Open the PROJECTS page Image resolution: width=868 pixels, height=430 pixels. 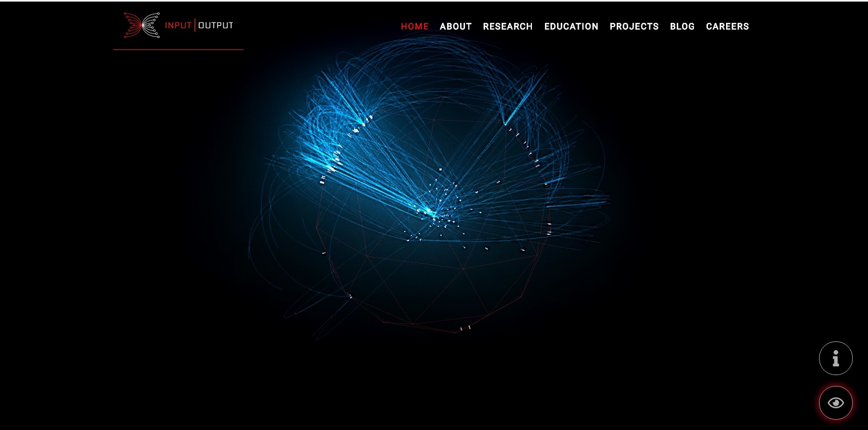634,27
